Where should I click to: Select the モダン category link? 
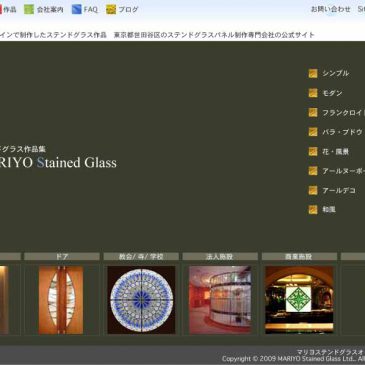(332, 93)
